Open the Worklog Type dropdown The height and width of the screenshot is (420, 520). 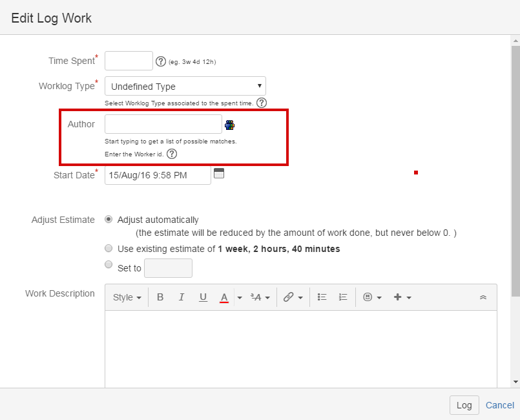pyautogui.click(x=185, y=86)
